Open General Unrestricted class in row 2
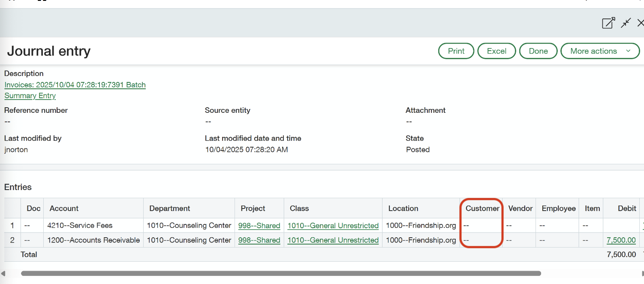 click(x=333, y=240)
